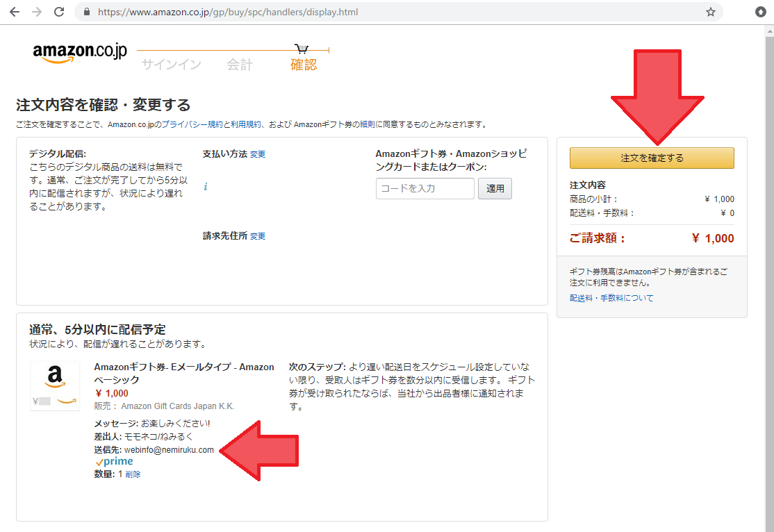
Task: Click the メッセージ: お楽しみください! text
Action: click(x=152, y=424)
